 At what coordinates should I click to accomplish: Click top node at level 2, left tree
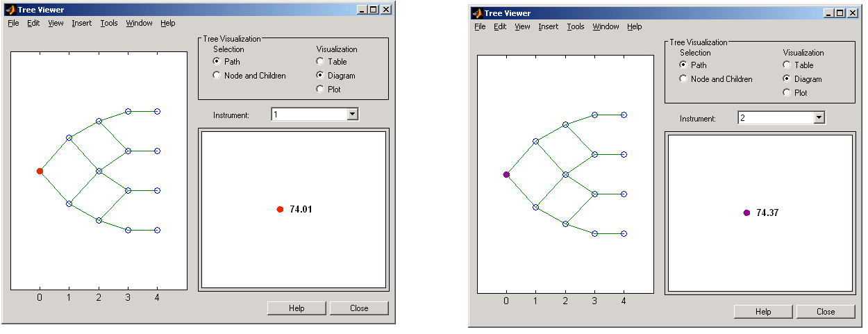click(x=99, y=121)
